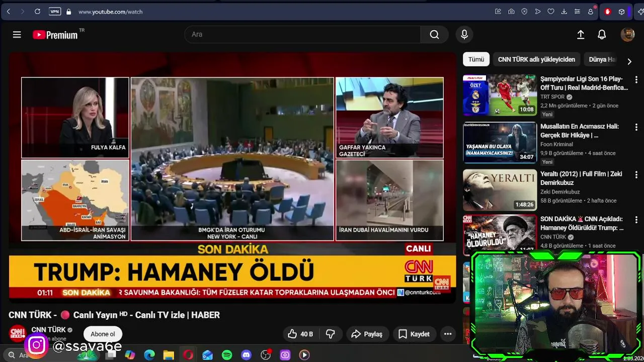Screen dimensions: 644x362
Task: Reload the current page
Action: pyautogui.click(x=37, y=12)
